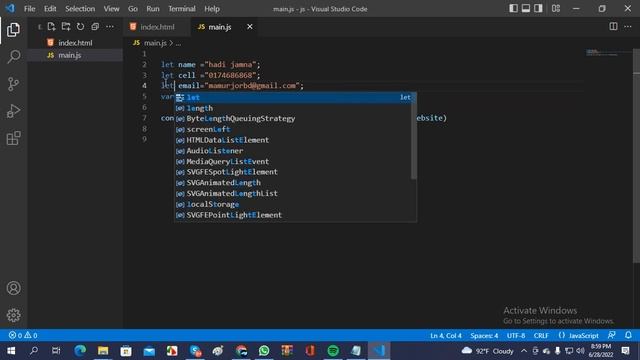This screenshot has width=640, height=360.
Task: Open the File menu
Action: point(29,9)
